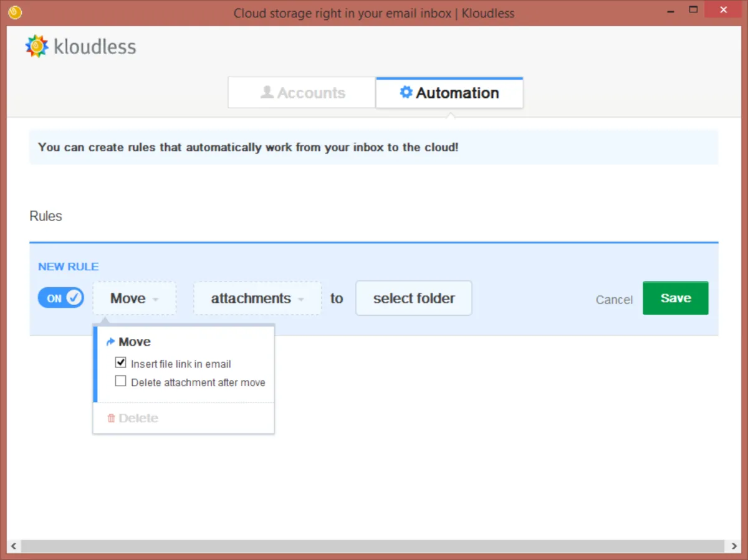
Task: Click the kloudless brand name text
Action: (x=95, y=47)
